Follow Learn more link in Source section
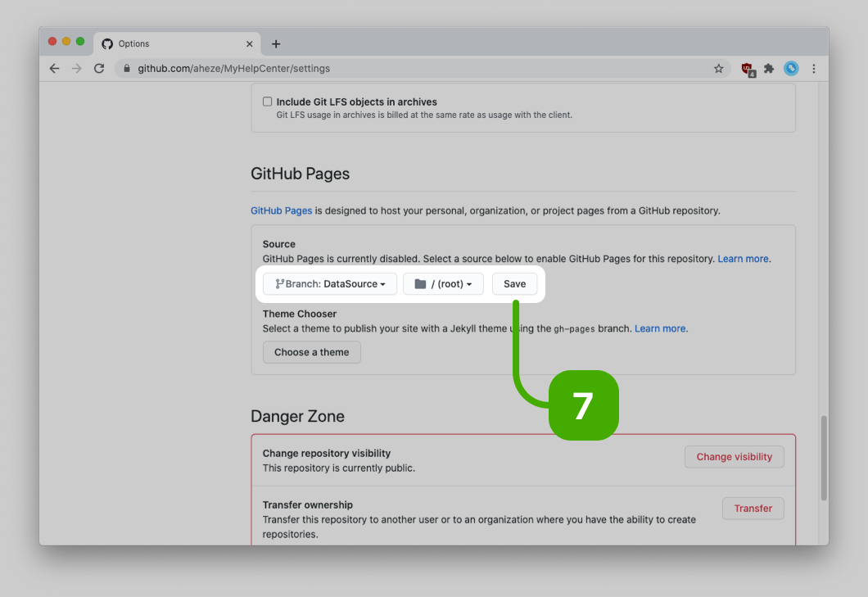This screenshot has width=868, height=597. (743, 259)
